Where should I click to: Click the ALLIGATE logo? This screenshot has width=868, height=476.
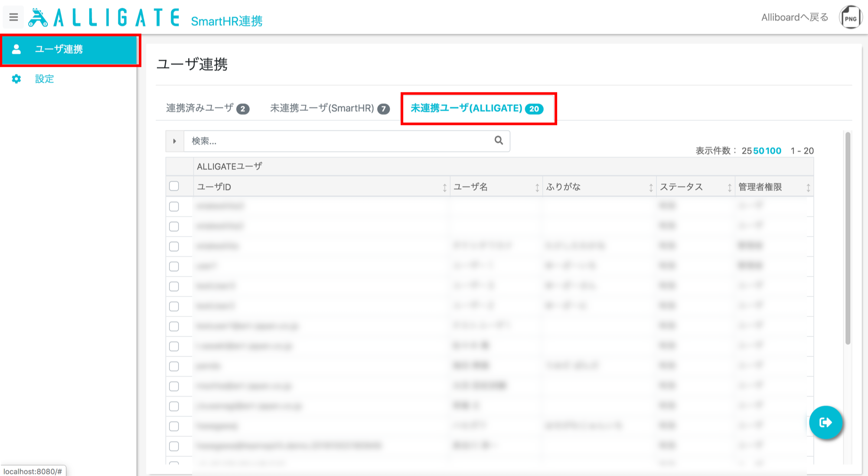104,18
